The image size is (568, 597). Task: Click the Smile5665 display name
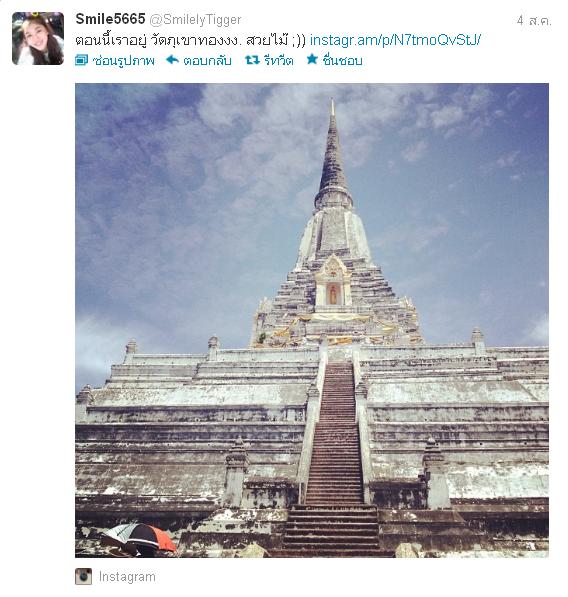click(x=110, y=19)
